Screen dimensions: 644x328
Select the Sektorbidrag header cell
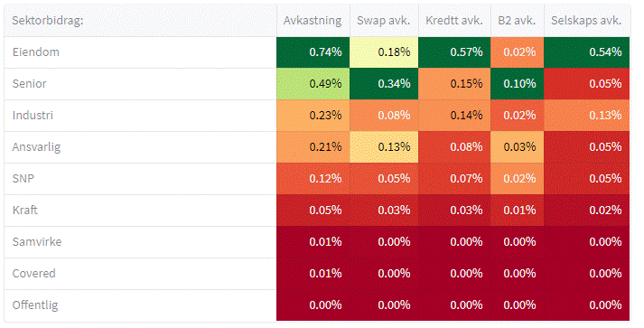[x=141, y=21]
